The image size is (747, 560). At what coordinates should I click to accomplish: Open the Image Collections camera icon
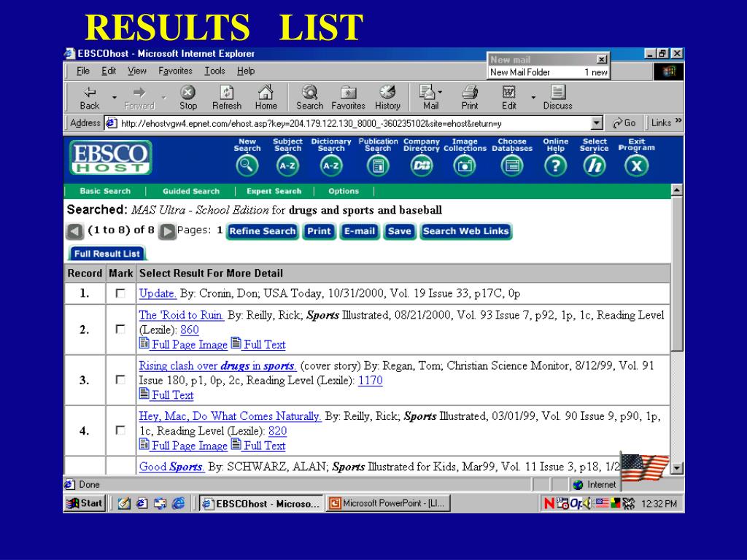465,166
